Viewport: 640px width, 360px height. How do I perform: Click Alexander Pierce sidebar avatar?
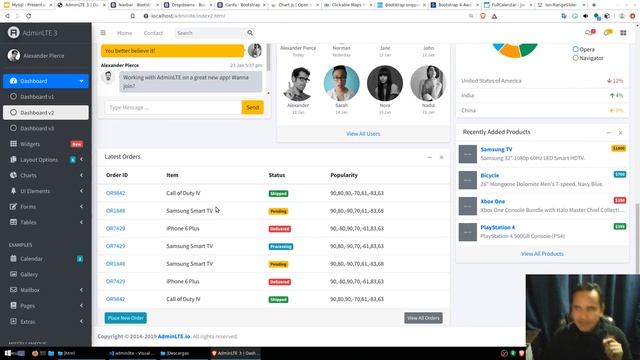click(x=13, y=56)
